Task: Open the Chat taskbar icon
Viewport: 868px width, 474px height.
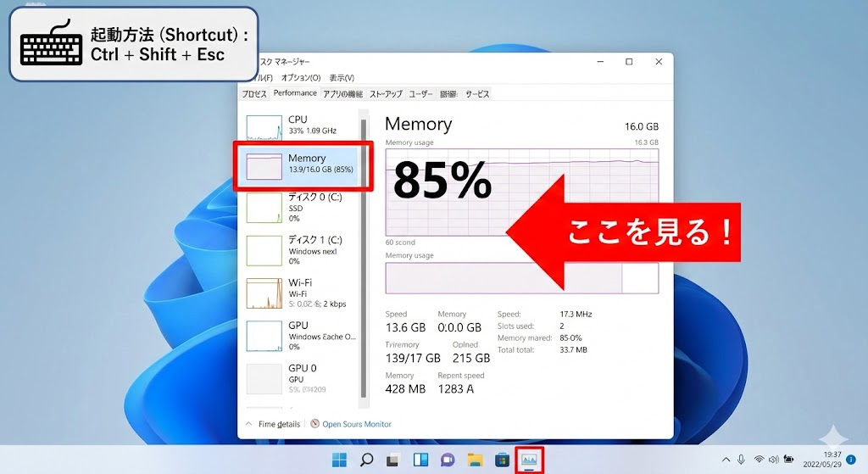Action: coord(448,460)
